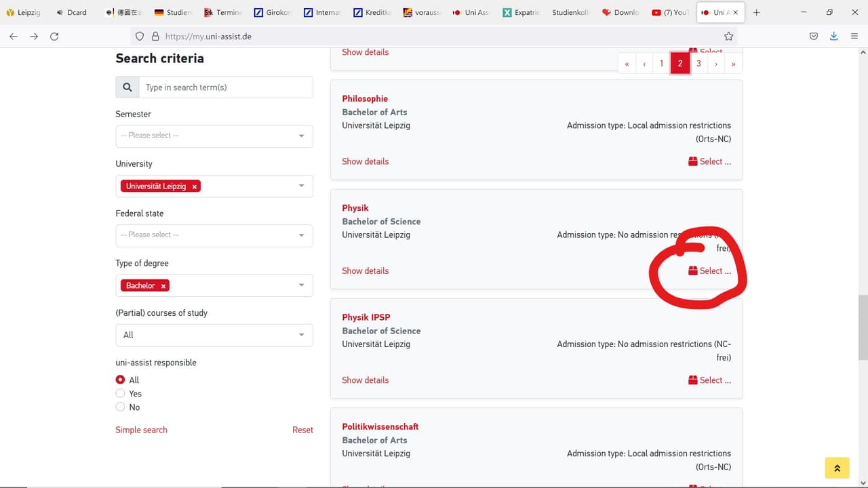Click the search term input field
Screen dimensions: 868x488
(226, 87)
